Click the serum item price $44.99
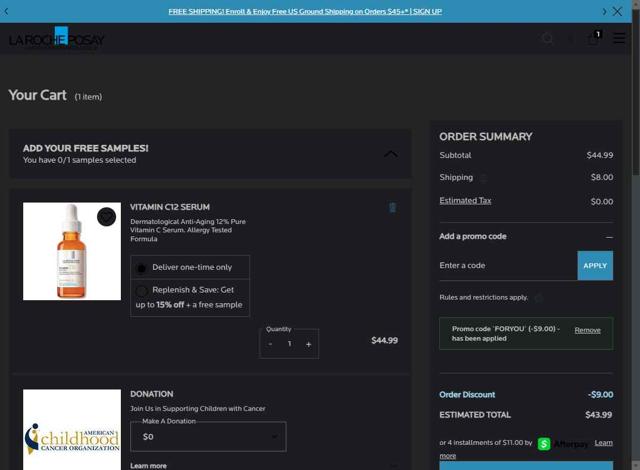This screenshot has width=640, height=470. pyautogui.click(x=384, y=340)
